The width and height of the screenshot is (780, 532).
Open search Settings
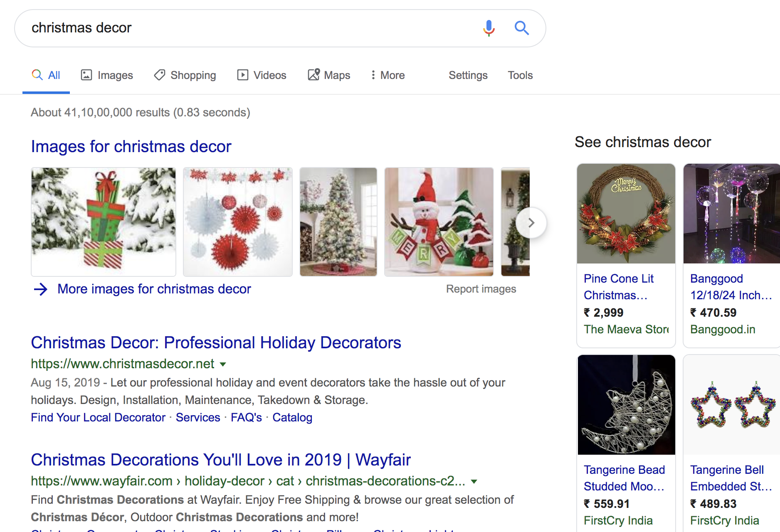468,75
